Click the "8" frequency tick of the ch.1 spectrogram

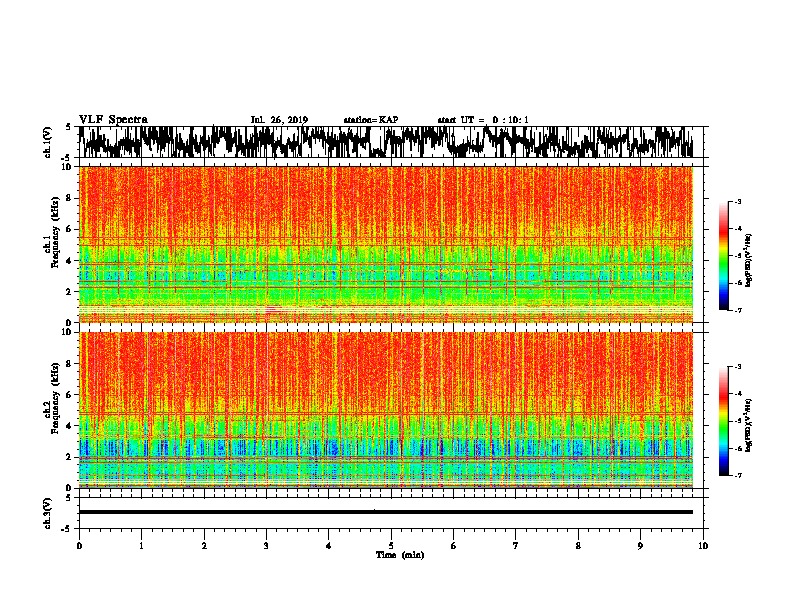coord(70,198)
